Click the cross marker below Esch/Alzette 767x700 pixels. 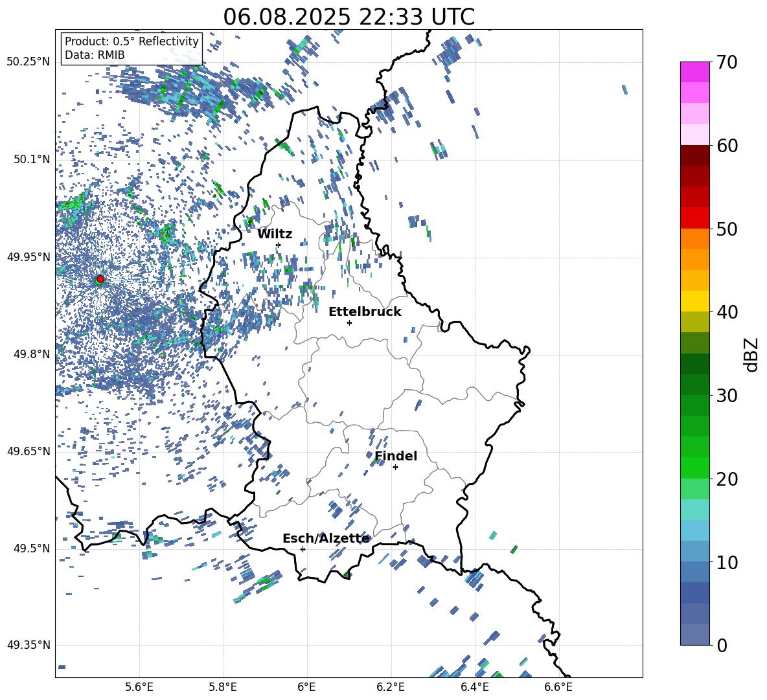click(303, 549)
